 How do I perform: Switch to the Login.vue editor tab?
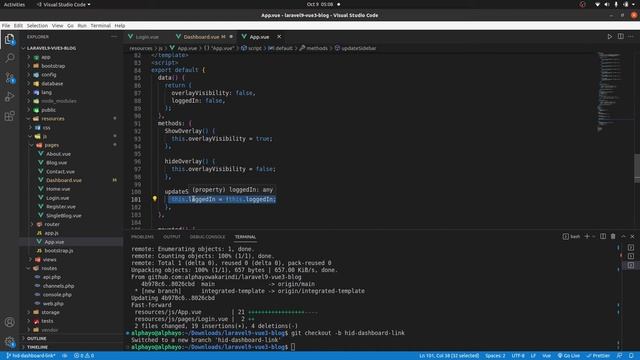147,37
